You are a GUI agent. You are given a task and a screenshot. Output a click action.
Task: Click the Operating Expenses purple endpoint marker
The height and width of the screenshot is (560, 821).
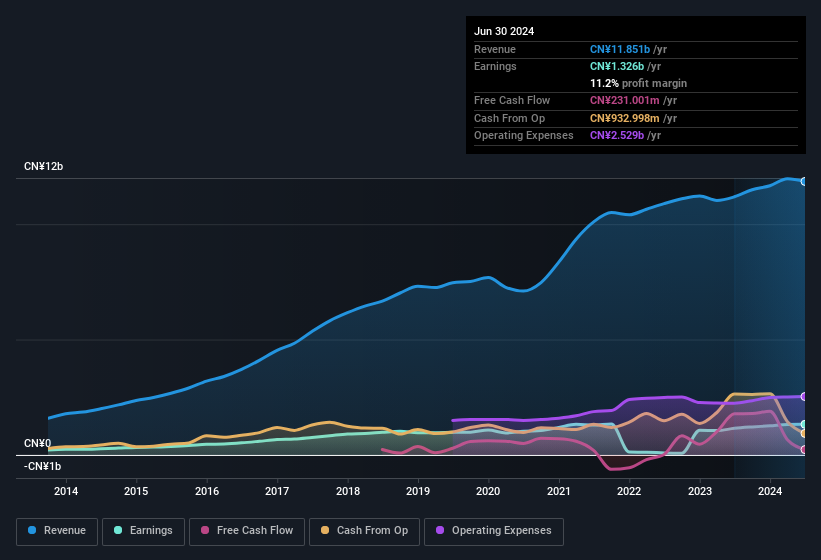tap(804, 397)
